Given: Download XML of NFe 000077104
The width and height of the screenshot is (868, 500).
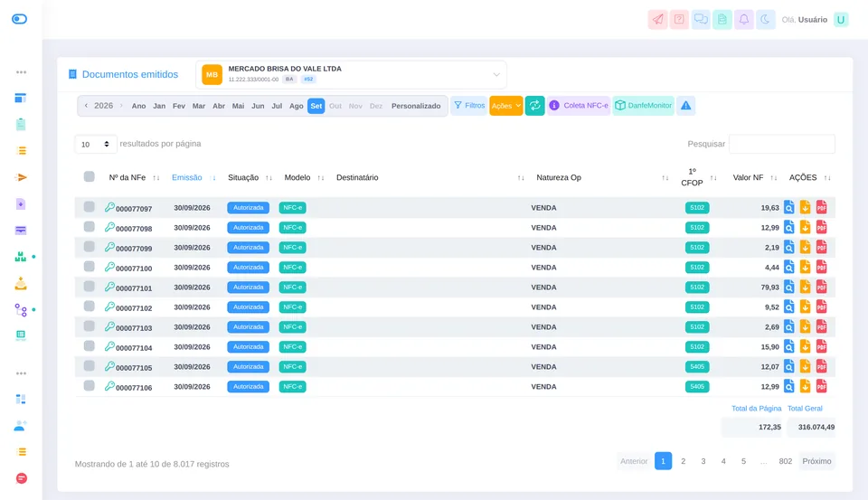Looking at the screenshot, I should [805, 346].
